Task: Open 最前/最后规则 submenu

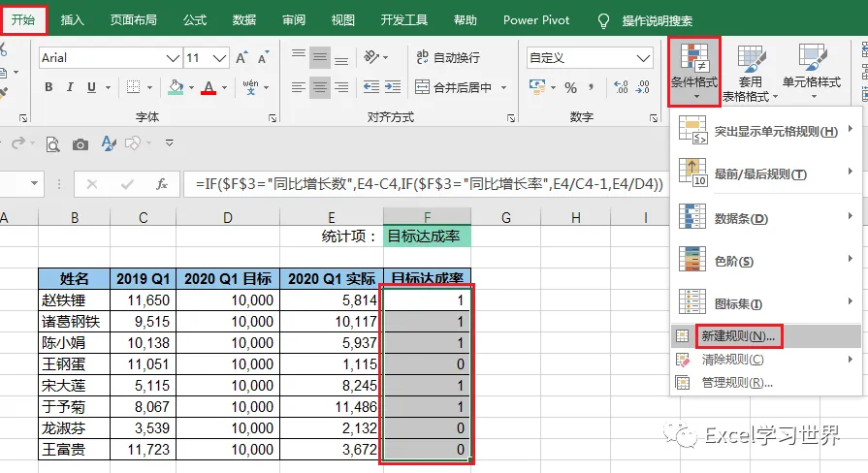Action: click(766, 173)
